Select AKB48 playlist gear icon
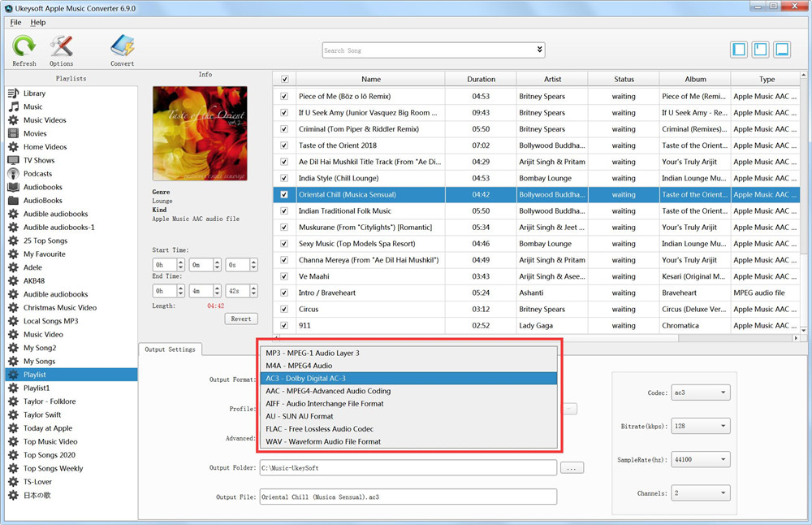This screenshot has height=525, width=812. coord(14,281)
